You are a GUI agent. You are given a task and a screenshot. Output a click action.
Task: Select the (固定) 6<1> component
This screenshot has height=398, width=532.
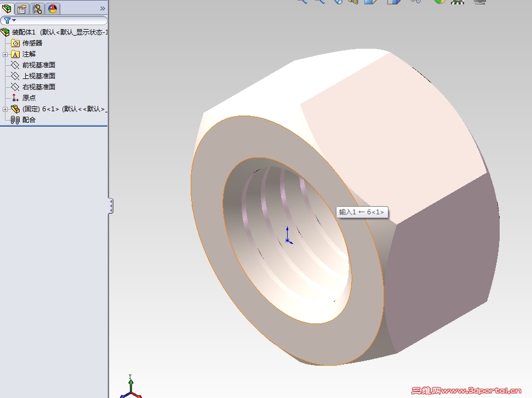59,109
